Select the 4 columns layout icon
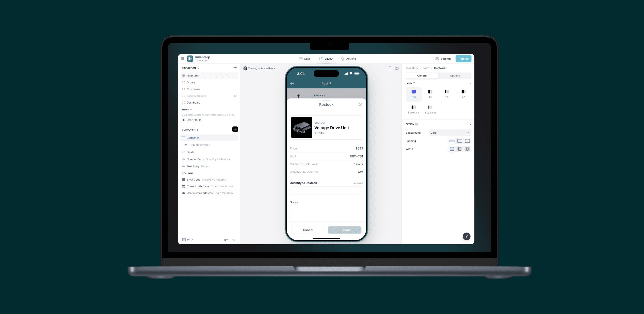 point(430,108)
